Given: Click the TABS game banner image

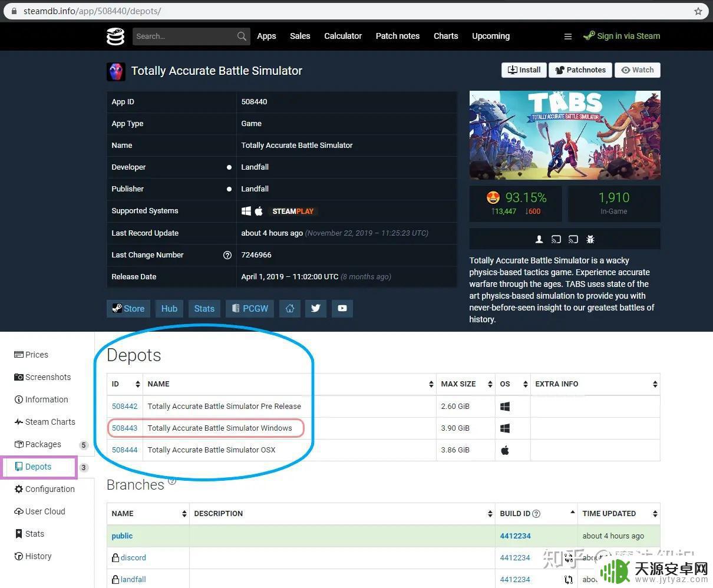Looking at the screenshot, I should pos(565,135).
